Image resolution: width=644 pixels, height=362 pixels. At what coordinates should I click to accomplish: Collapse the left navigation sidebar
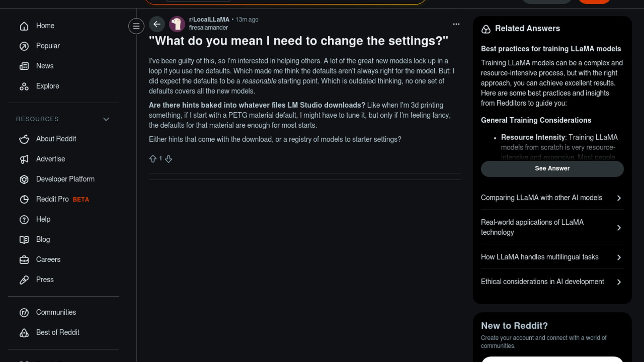[136, 26]
